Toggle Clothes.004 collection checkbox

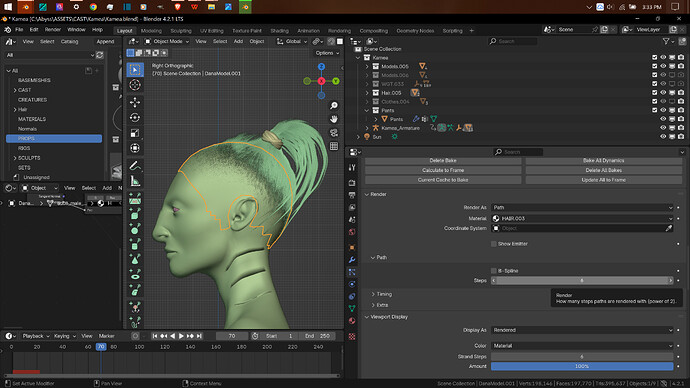[654, 102]
